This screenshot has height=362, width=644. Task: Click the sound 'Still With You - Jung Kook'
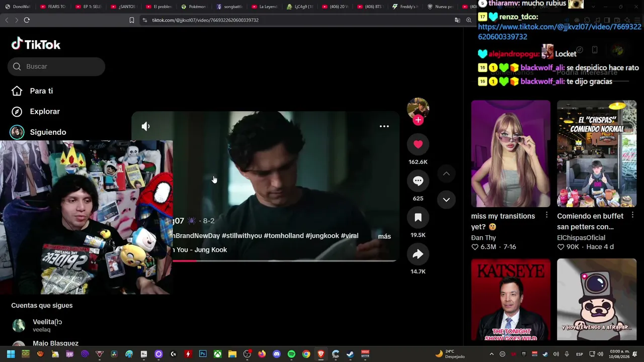tap(200, 250)
